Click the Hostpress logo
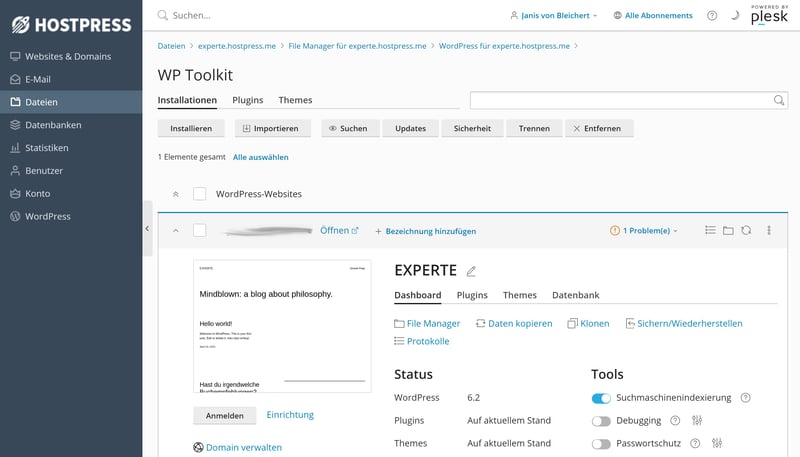Viewport: 800px width, 457px height. 71,24
